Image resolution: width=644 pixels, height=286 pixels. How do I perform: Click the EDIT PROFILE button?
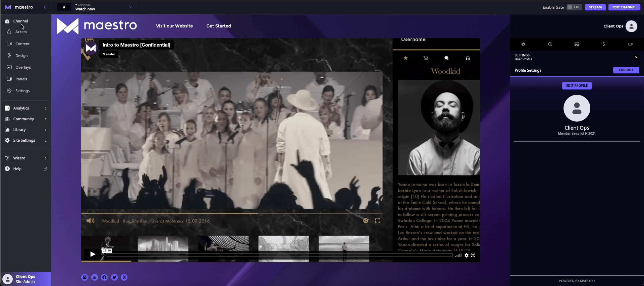pos(577,86)
